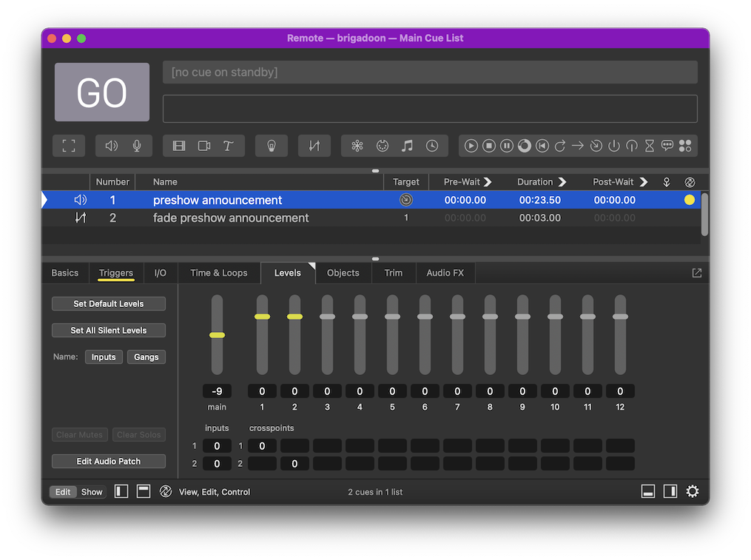Add a Mic cue from toolbar

click(x=137, y=146)
